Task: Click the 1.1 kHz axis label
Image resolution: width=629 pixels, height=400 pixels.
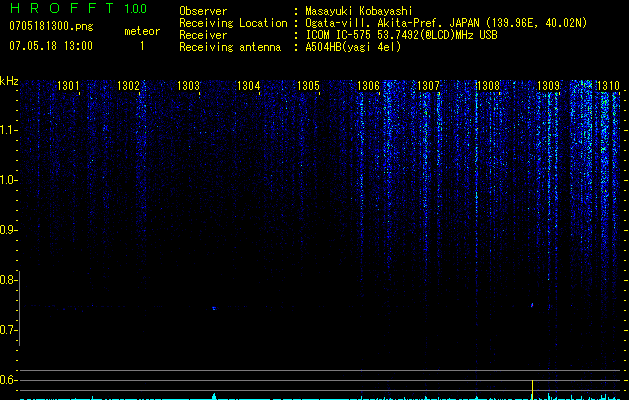Action: click(x=8, y=130)
